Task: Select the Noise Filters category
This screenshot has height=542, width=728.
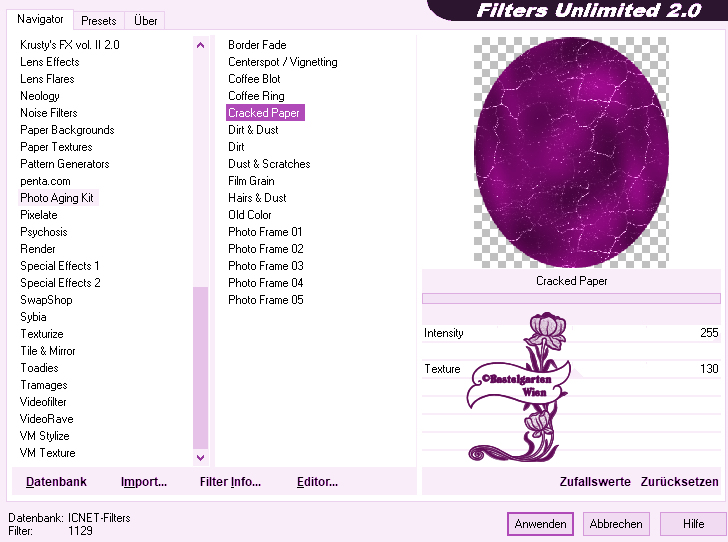Action: (48, 113)
